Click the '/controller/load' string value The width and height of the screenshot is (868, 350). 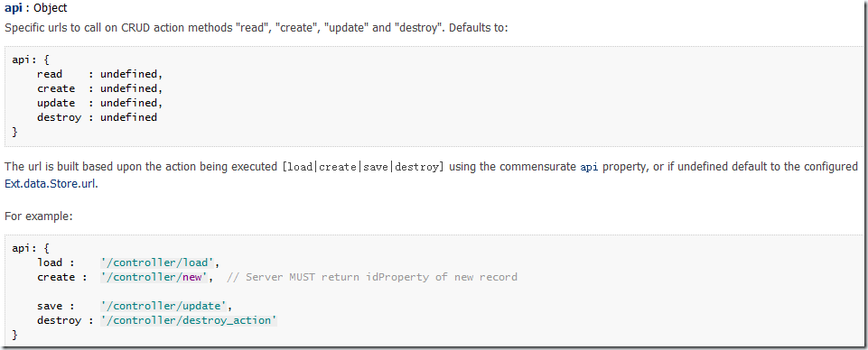(x=161, y=262)
